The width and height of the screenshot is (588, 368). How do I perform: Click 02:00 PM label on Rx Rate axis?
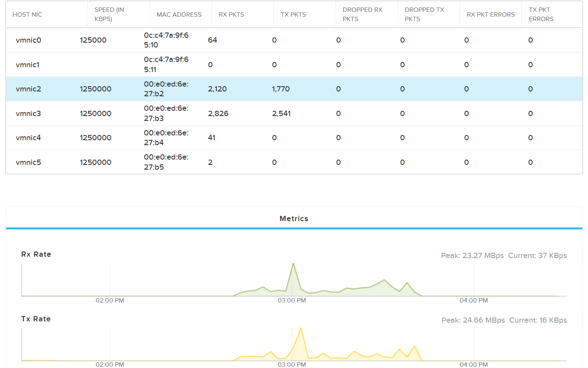(x=110, y=300)
